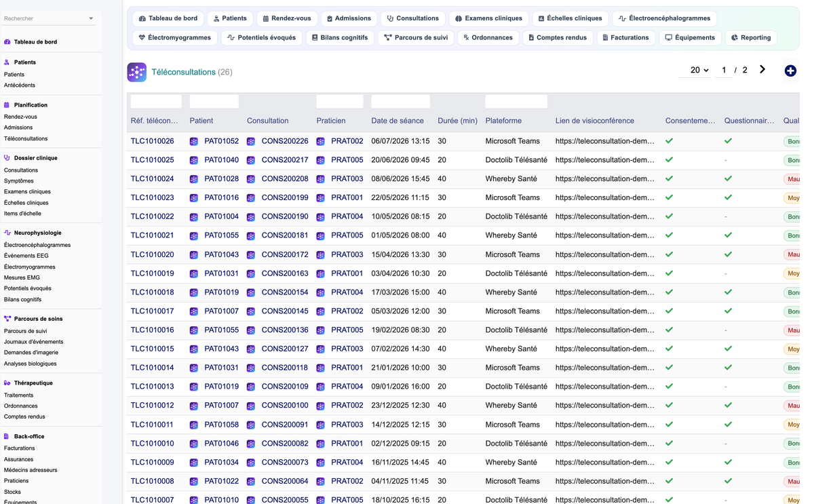Click consultation icon beside CONS200082
The height and width of the screenshot is (504, 814).
(251, 444)
